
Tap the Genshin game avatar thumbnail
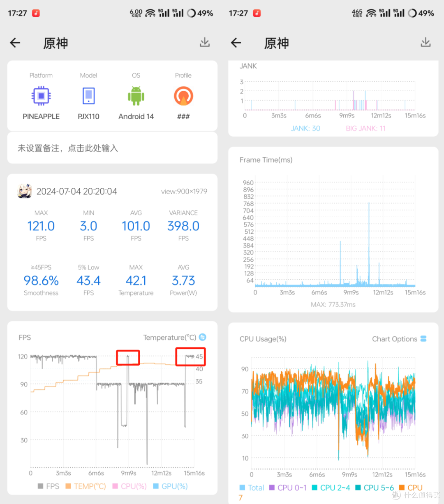tap(25, 191)
